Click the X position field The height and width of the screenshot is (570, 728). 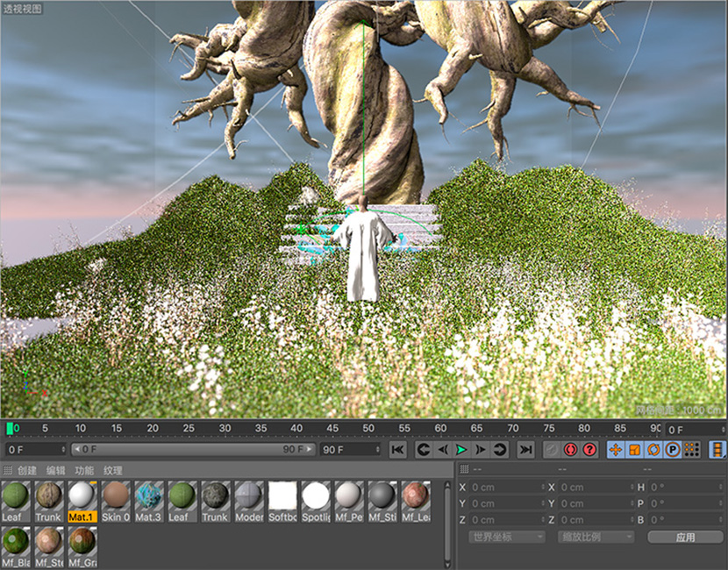pos(507,488)
